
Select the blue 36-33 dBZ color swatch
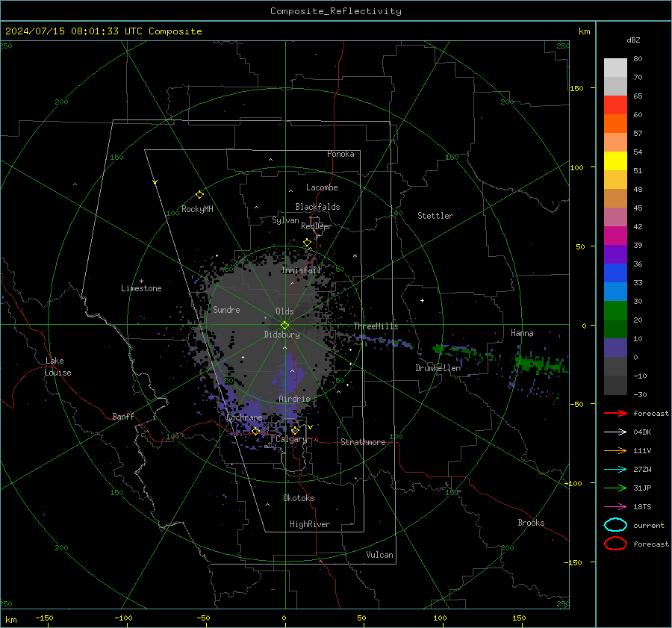pos(615,273)
